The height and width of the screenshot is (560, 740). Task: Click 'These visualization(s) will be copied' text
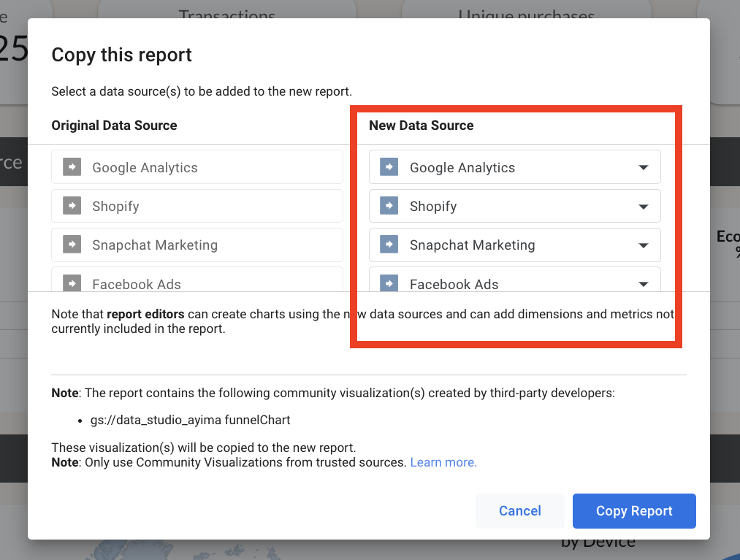point(203,448)
